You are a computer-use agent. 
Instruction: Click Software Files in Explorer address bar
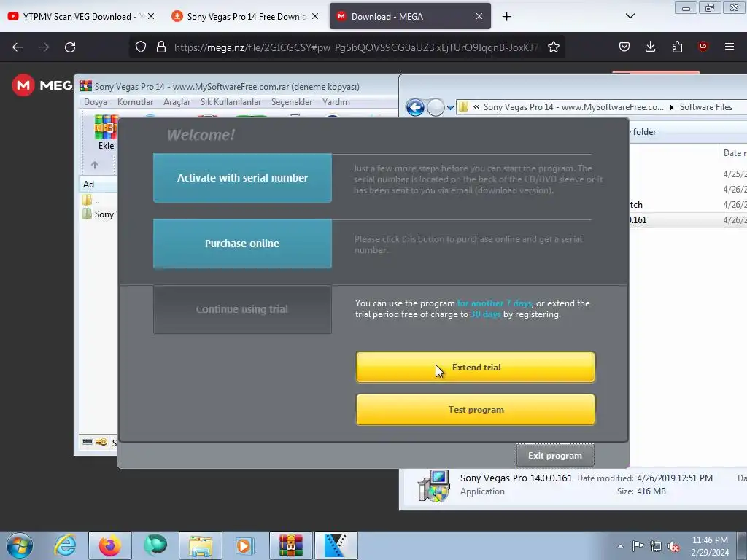coord(705,107)
